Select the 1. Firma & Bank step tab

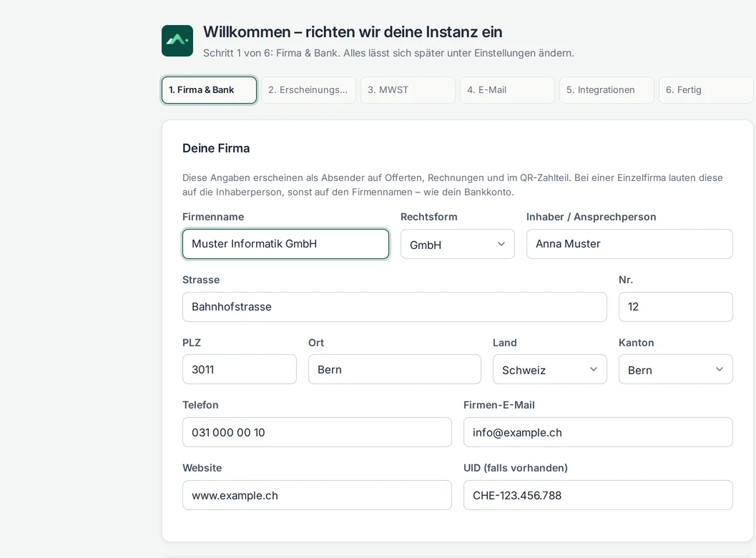[210, 90]
